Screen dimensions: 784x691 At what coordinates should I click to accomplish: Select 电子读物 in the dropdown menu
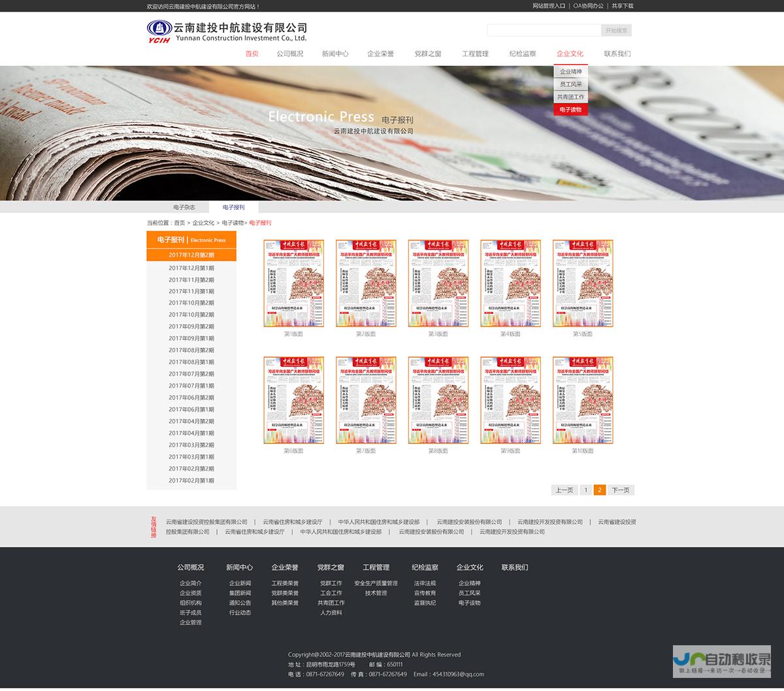click(571, 109)
